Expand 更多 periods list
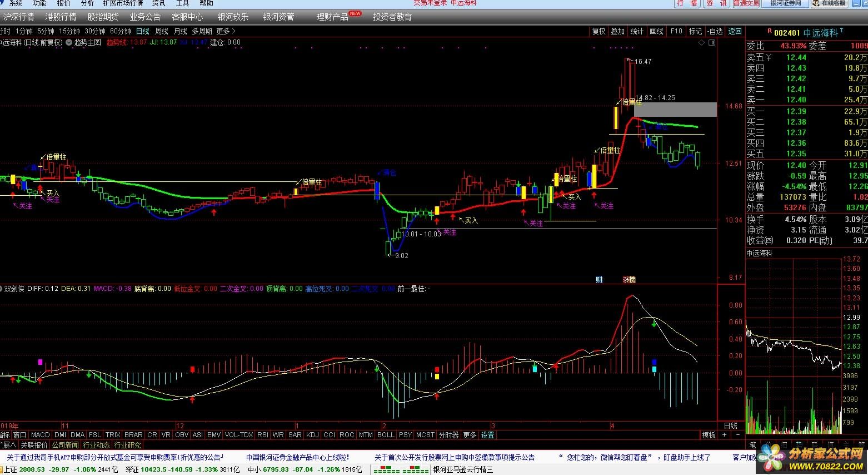Image resolution: width=868 pixels, height=475 pixels. point(226,31)
